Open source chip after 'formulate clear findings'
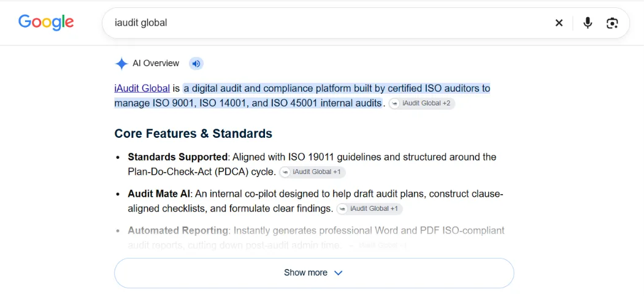 point(370,208)
